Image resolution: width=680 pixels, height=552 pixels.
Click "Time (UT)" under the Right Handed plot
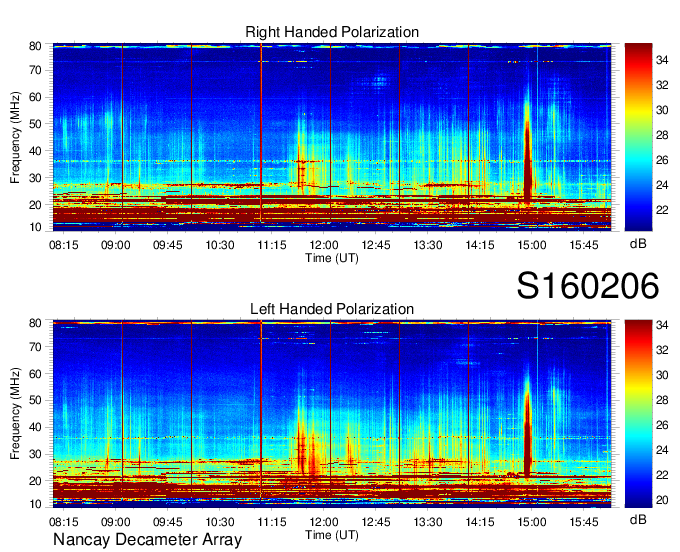pos(332,258)
